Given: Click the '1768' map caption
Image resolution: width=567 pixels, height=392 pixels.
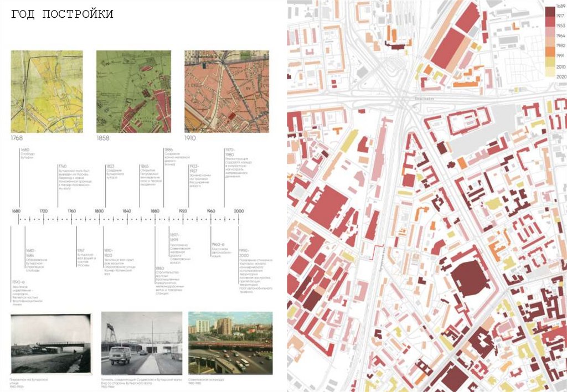Looking at the screenshot, I should pos(17,138).
